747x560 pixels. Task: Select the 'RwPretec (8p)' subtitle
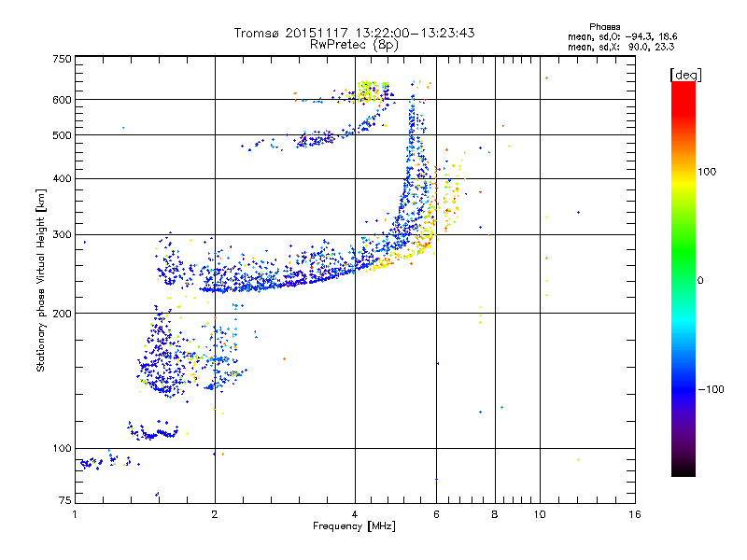[354, 45]
